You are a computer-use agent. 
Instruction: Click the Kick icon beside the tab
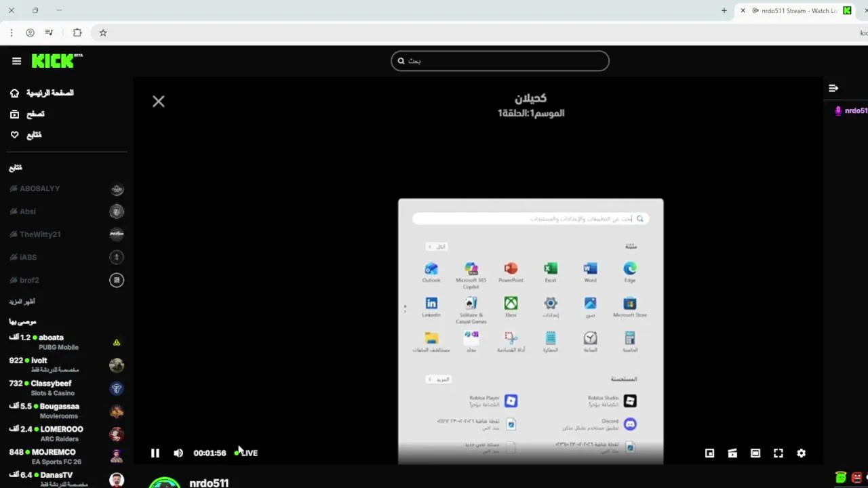tap(847, 11)
